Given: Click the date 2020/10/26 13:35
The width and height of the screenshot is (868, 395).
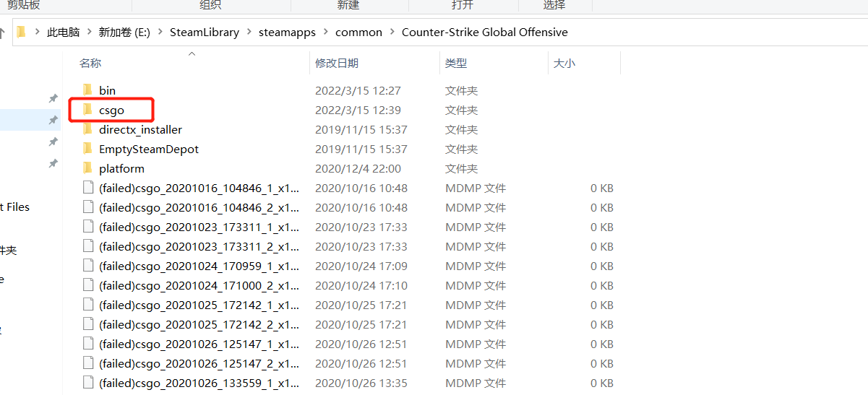Looking at the screenshot, I should click(361, 383).
